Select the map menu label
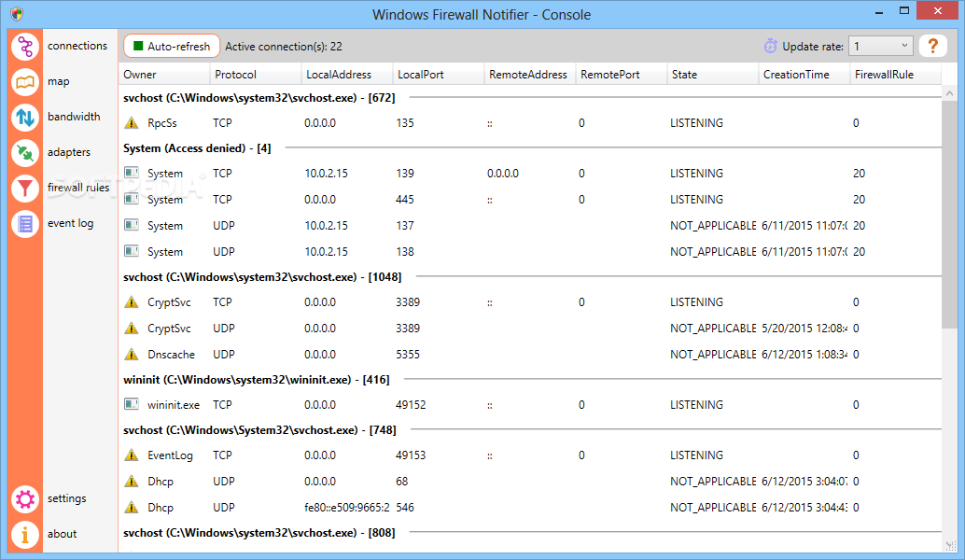 [59, 81]
